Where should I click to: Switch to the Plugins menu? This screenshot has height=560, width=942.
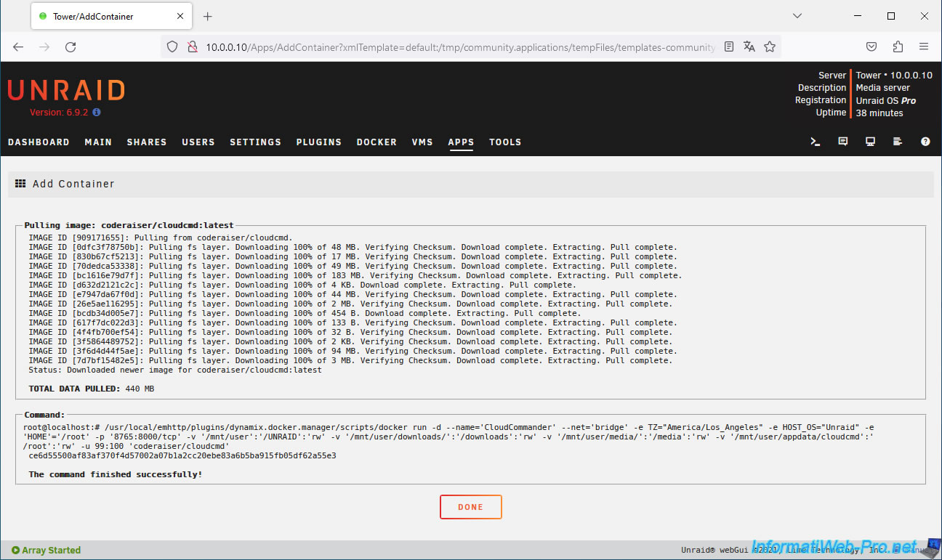tap(318, 142)
